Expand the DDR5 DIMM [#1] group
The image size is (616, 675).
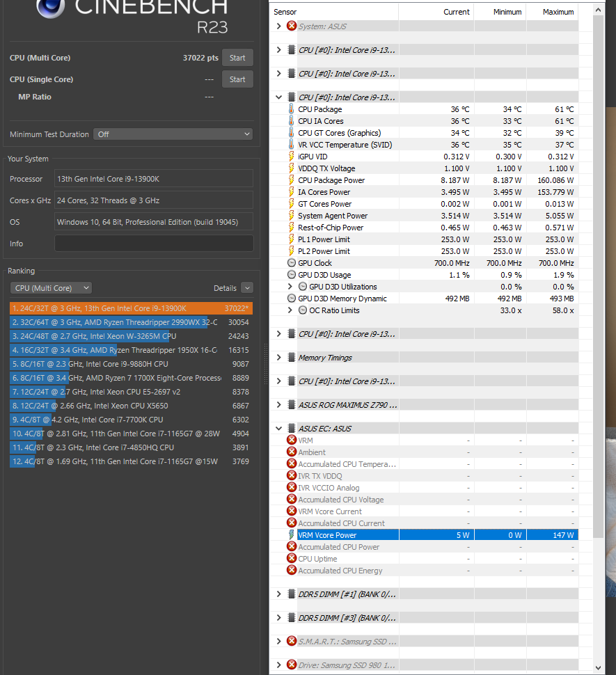coord(278,594)
